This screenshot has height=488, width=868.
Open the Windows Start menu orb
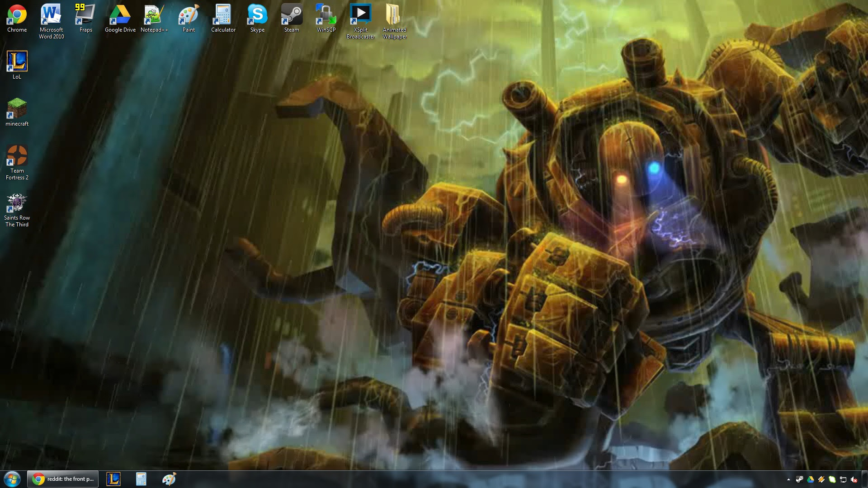12,479
